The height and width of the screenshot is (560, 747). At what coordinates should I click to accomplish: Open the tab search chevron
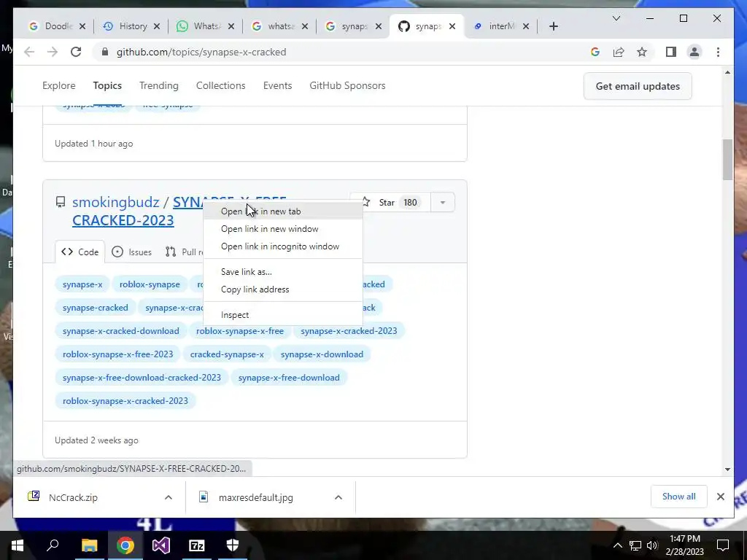click(x=616, y=18)
